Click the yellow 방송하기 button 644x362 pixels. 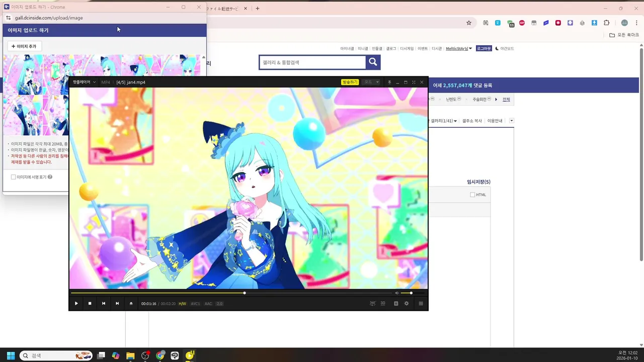pos(350,82)
